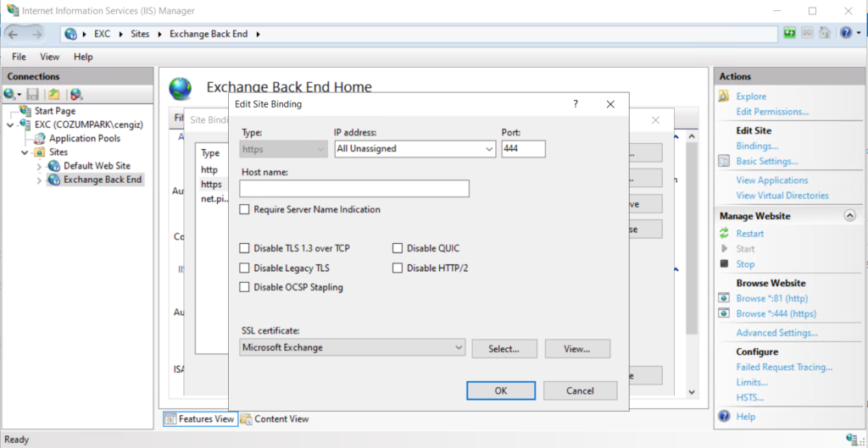Click Cancel in Edit Site Binding
This screenshot has width=868, height=448.
[580, 390]
